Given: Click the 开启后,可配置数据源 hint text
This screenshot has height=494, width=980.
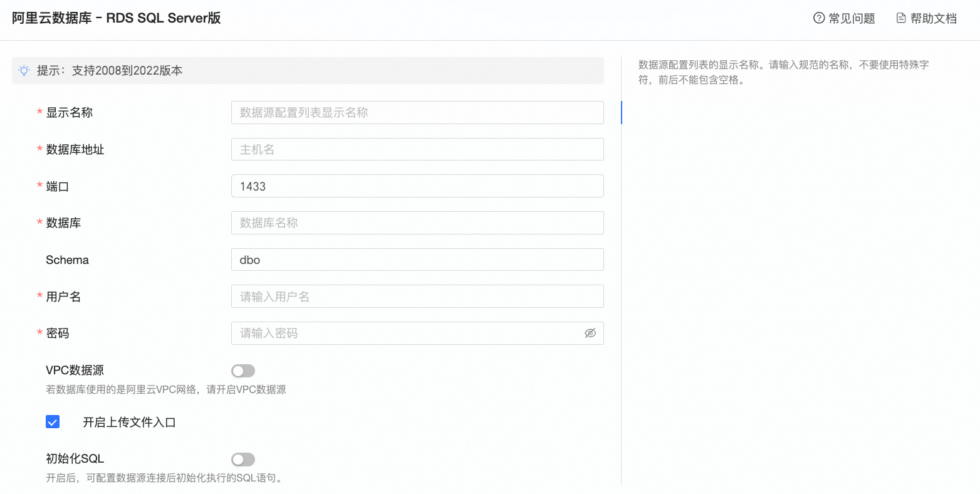Looking at the screenshot, I should coord(165,478).
